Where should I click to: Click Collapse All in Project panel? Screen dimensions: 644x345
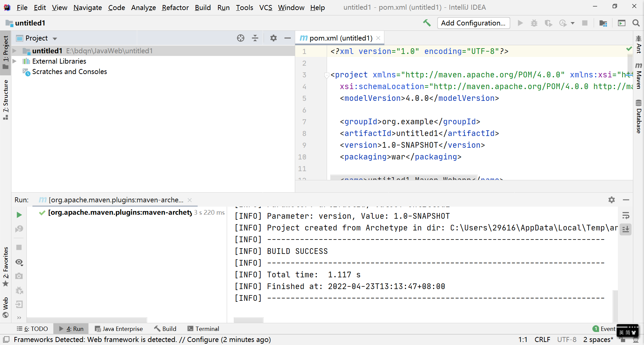255,38
